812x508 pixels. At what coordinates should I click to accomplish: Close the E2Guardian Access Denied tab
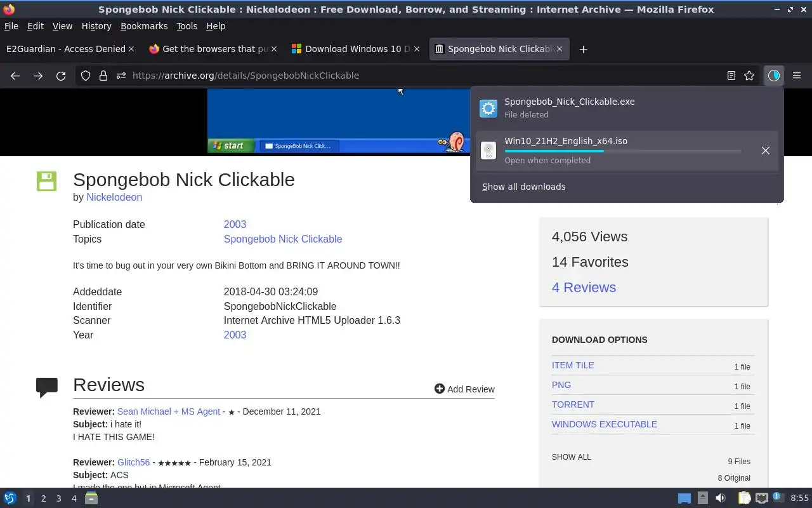[x=131, y=49]
